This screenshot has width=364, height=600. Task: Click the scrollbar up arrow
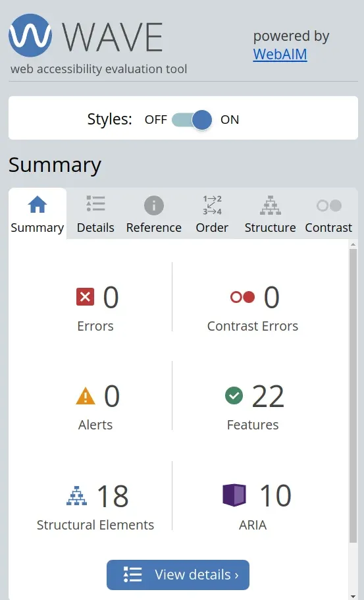pos(353,244)
